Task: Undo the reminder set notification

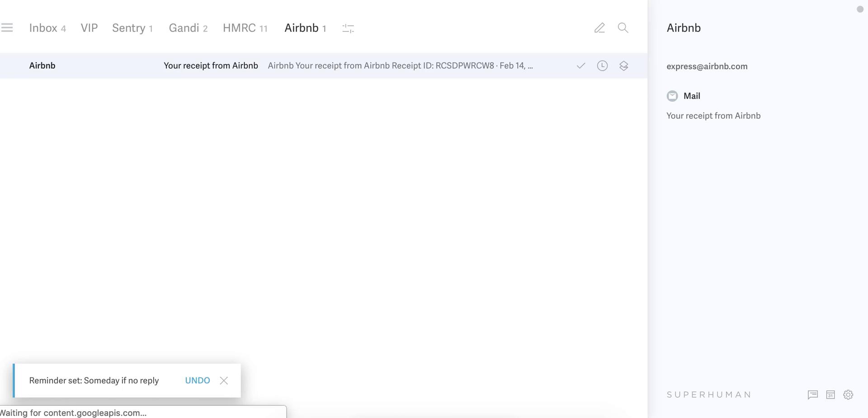Action: click(198, 380)
